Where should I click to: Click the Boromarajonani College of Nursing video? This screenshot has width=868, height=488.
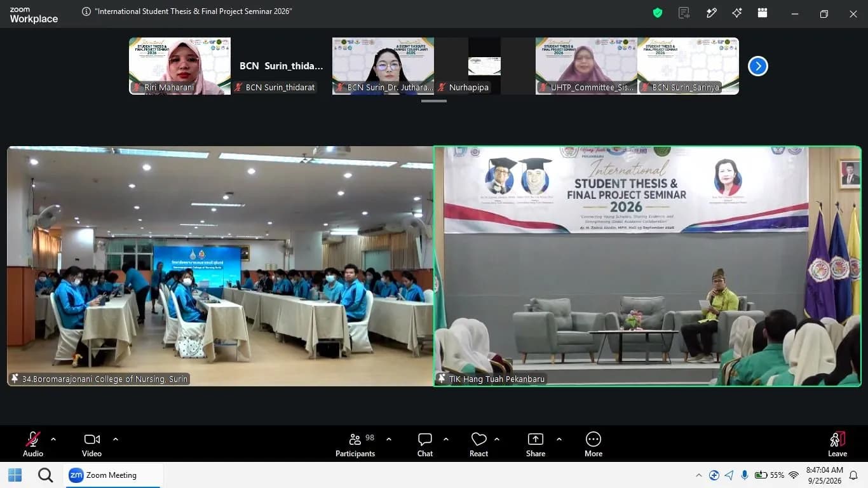click(220, 266)
